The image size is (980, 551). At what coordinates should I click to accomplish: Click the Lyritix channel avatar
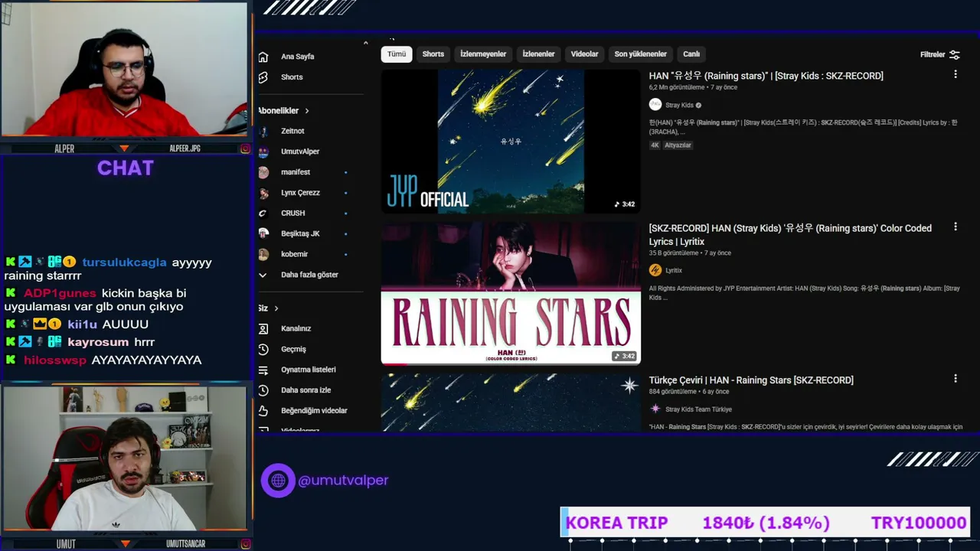[655, 270]
